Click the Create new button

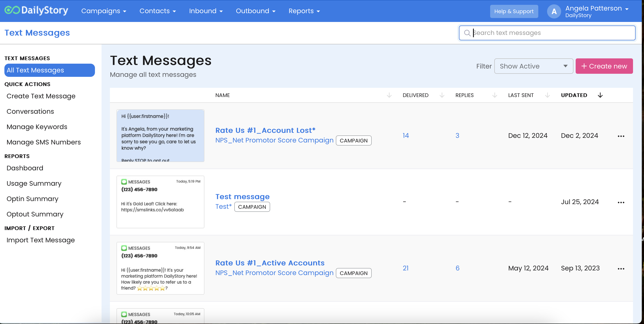[604, 66]
